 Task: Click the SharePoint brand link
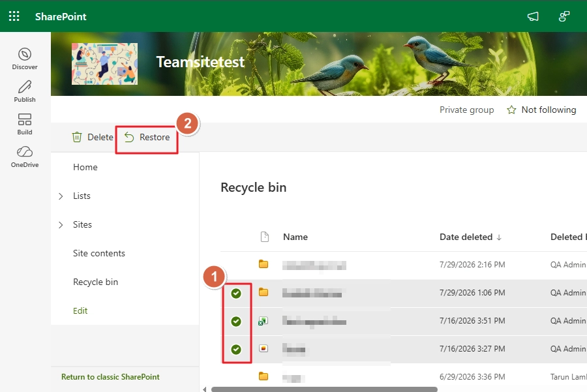(x=61, y=16)
